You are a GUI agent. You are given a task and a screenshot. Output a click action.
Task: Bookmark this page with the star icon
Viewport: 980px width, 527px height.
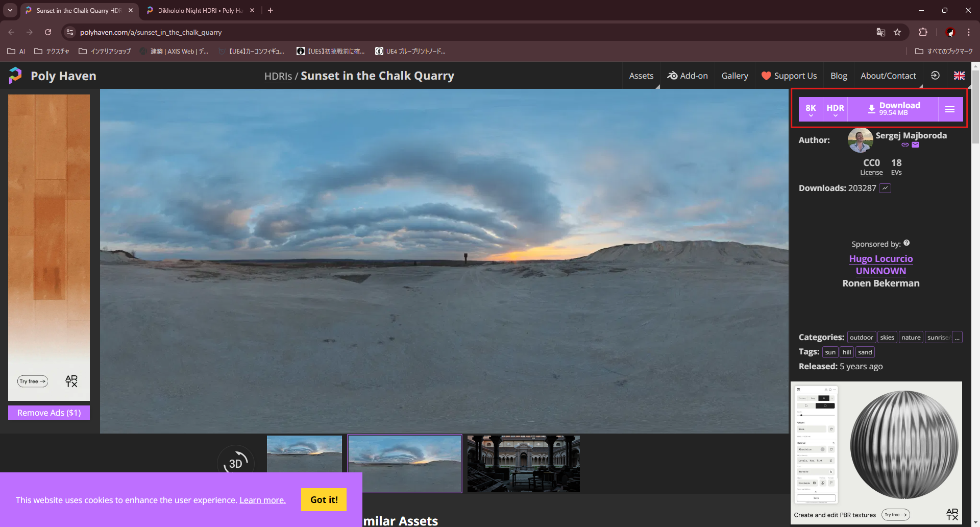tap(897, 32)
